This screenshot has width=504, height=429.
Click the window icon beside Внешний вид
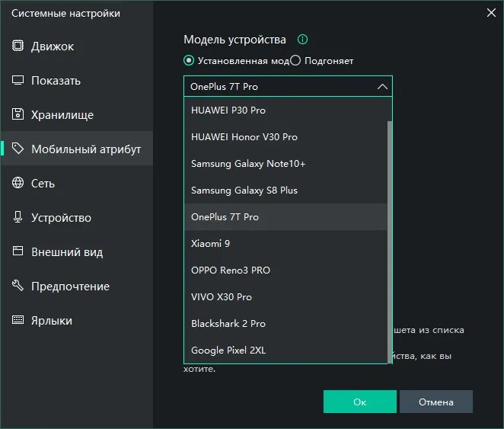[18, 251]
